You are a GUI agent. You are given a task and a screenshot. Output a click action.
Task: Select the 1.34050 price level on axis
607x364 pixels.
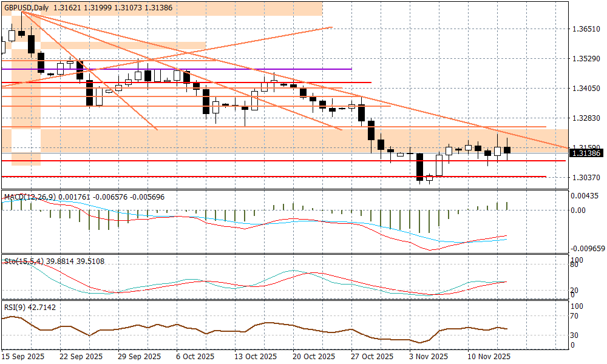[586, 89]
